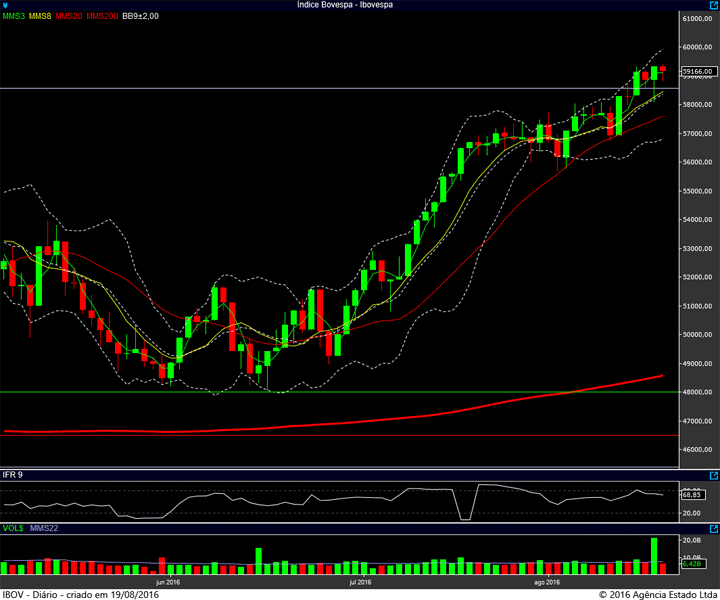Click the 55000,00 price axis label
Viewport: 720px width, 600px height.
click(698, 191)
